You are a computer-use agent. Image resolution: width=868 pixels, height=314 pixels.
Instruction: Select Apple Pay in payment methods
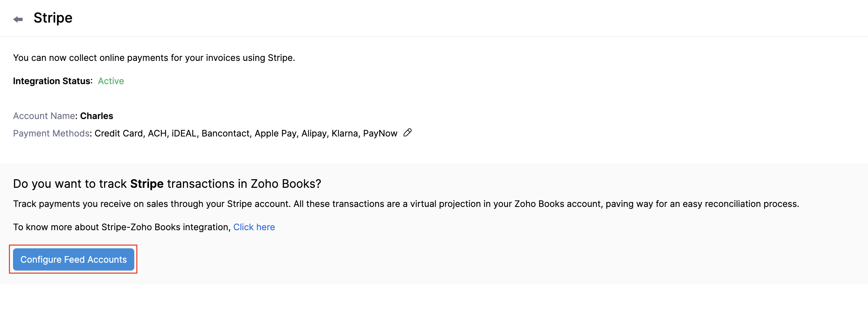pyautogui.click(x=275, y=133)
